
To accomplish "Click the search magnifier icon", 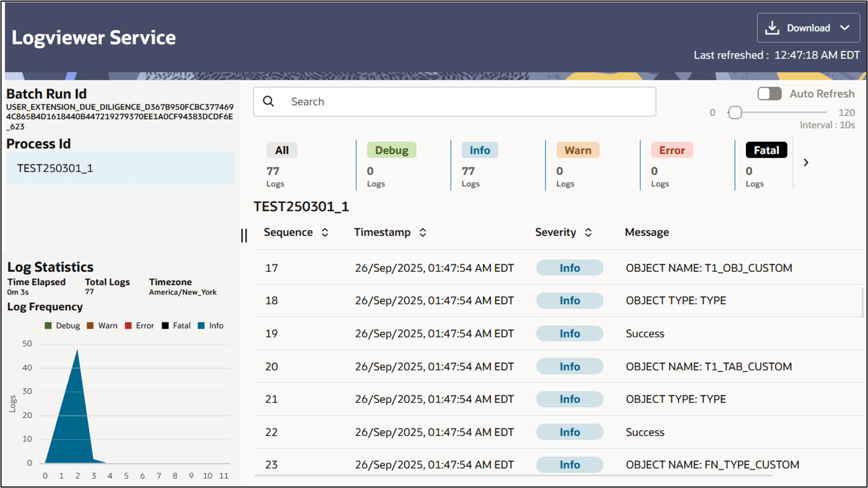I will (x=269, y=101).
